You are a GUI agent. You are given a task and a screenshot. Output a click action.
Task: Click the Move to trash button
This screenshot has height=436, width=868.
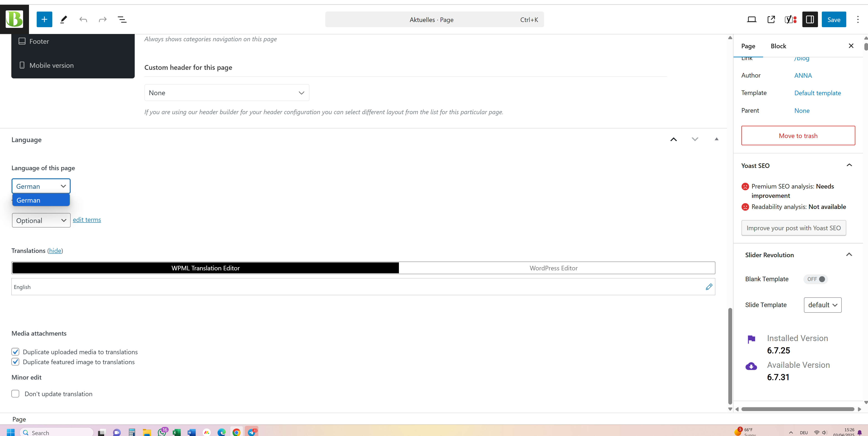(798, 136)
